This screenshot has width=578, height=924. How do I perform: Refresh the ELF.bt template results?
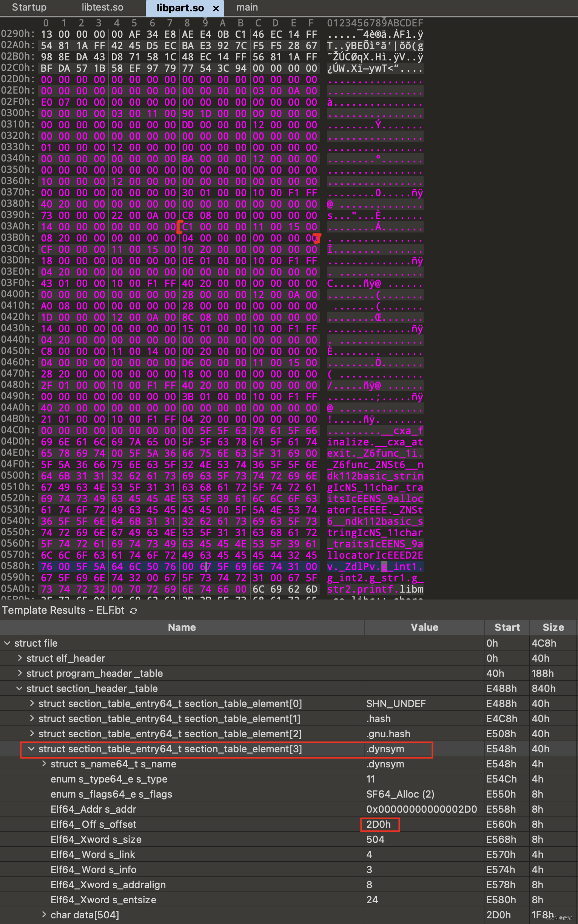134,610
